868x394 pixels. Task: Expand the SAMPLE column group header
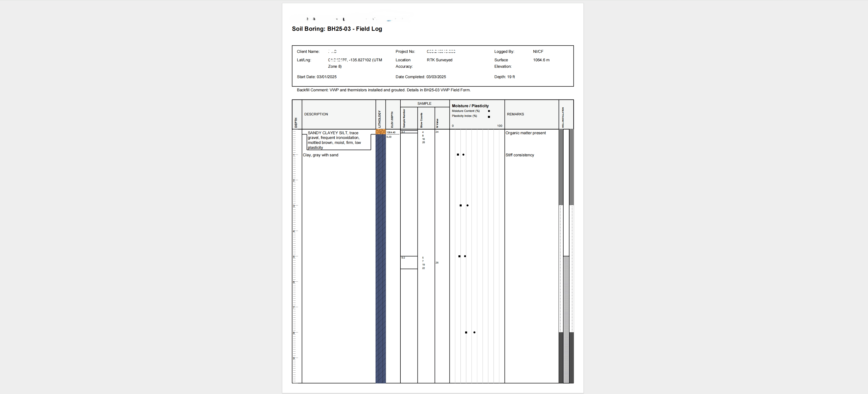coord(424,103)
